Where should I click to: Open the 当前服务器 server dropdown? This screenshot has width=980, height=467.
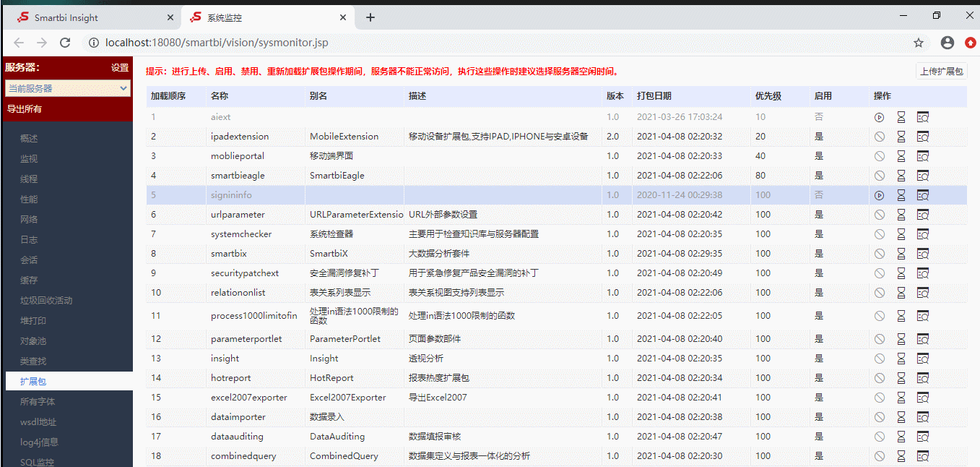68,88
